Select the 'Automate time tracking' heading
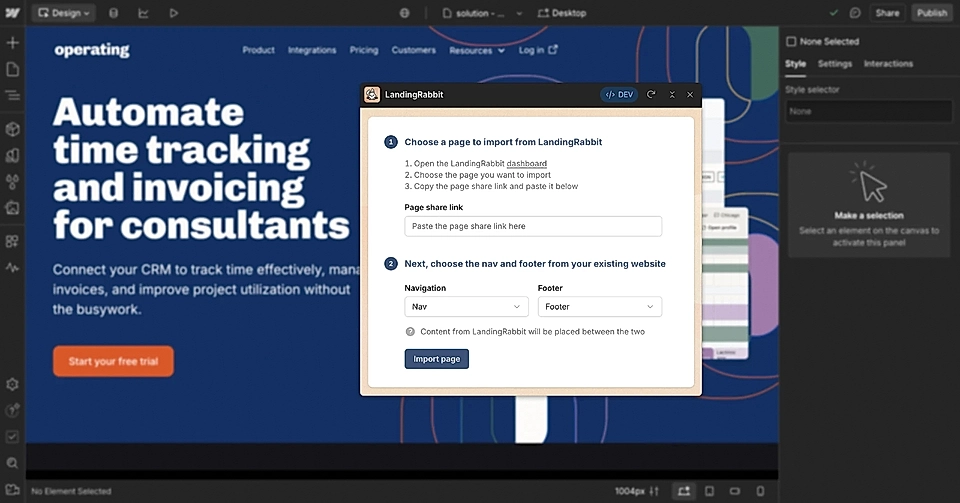The image size is (960, 503). [201, 168]
